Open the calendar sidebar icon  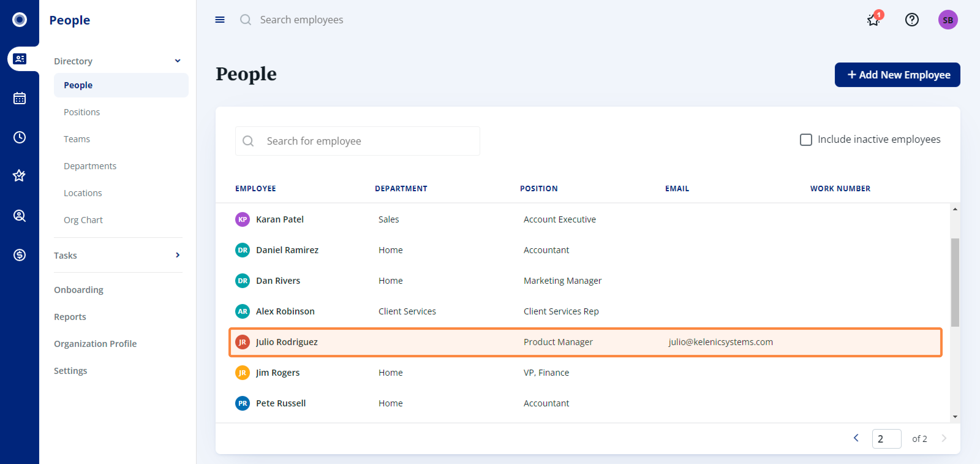point(19,98)
